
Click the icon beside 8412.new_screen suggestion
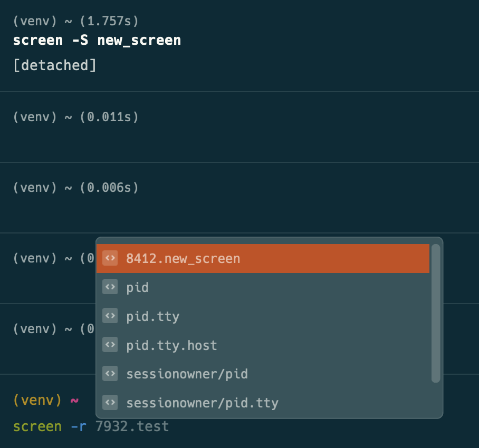pos(110,258)
